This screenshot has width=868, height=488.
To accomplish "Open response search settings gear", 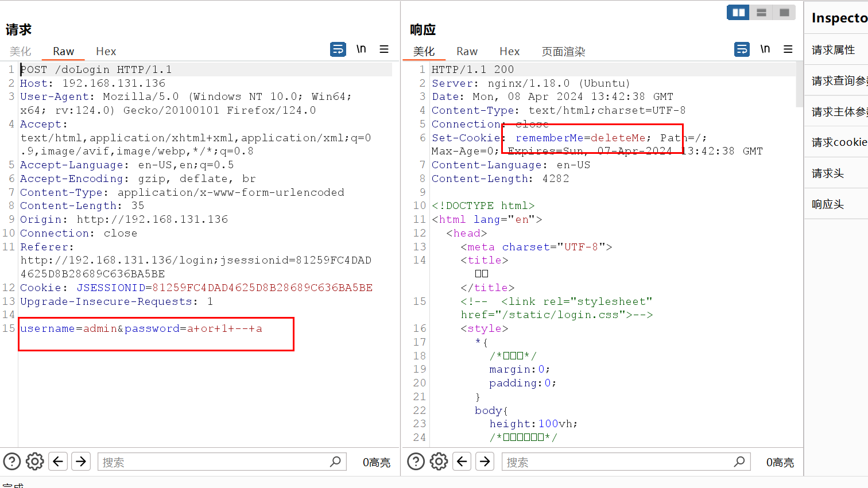I will coord(439,462).
